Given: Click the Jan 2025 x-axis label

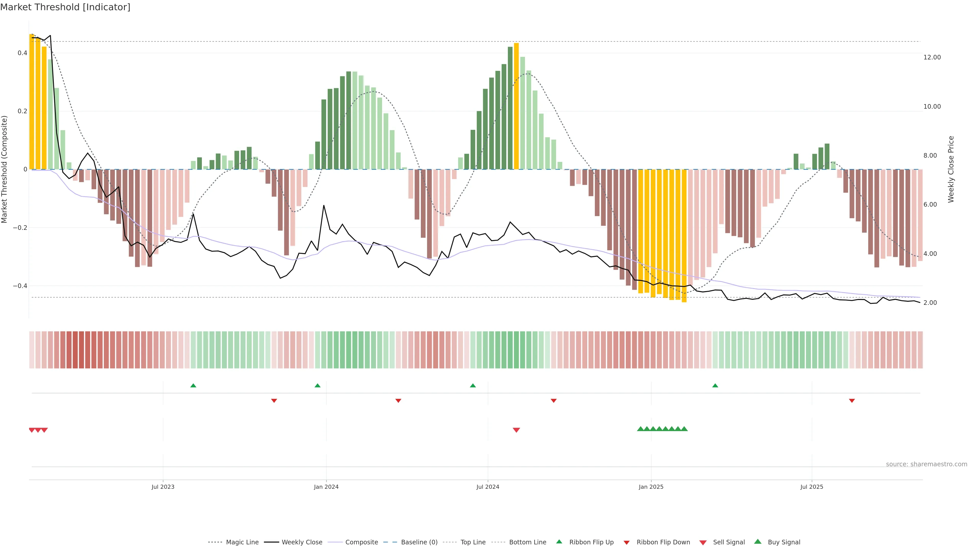Looking at the screenshot, I should pos(651,487).
